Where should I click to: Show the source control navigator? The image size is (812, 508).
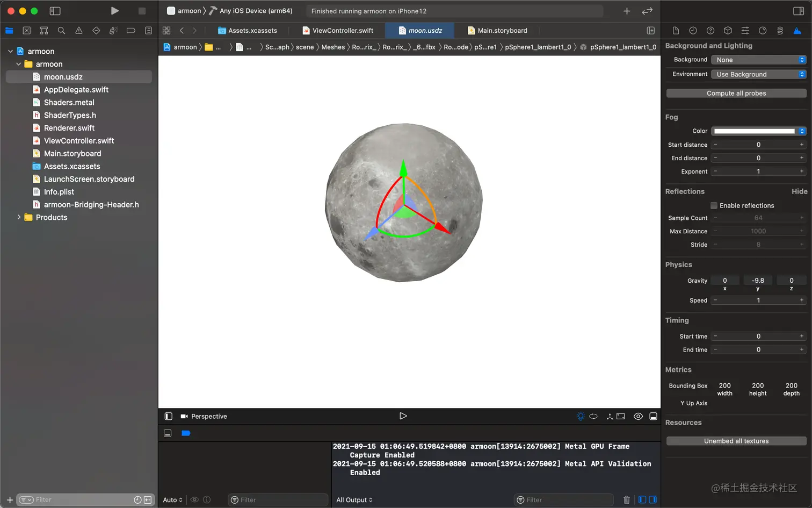coord(26,31)
